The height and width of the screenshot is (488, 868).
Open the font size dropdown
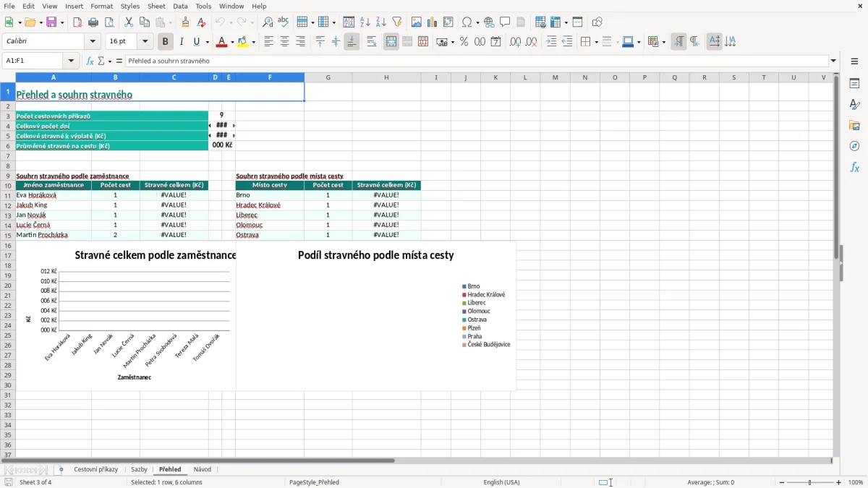(145, 42)
